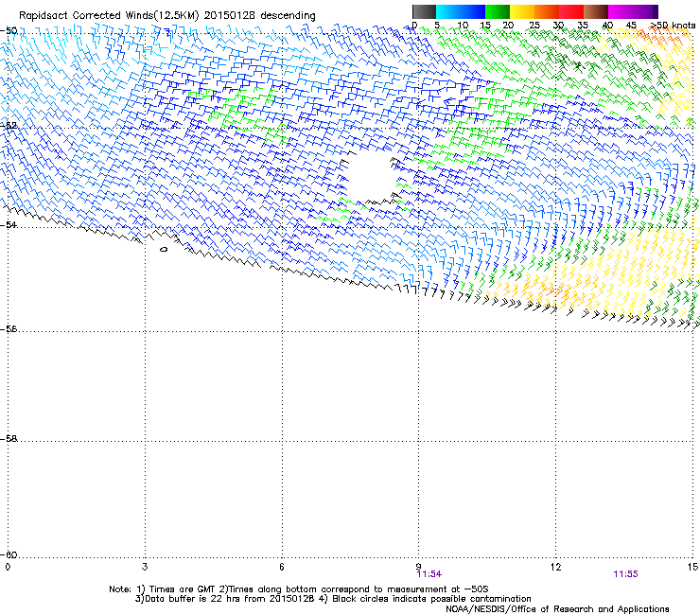The image size is (700, 615).
Task: Click the '3' longitude axis label
Action: coord(145,567)
